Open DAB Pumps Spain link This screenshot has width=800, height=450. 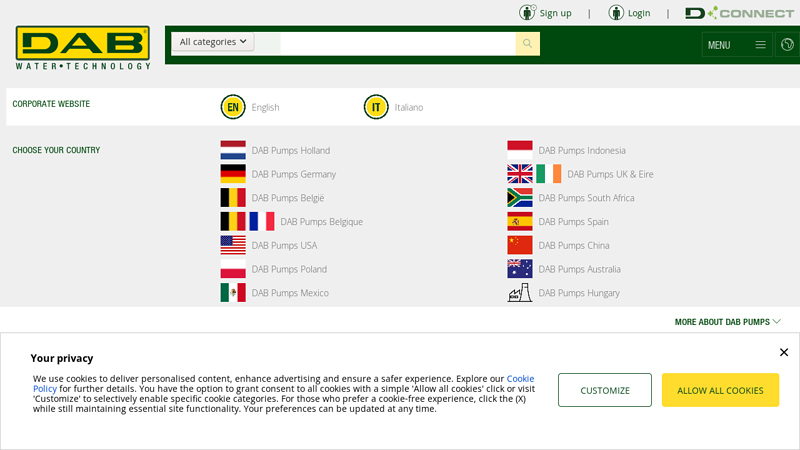click(x=573, y=221)
